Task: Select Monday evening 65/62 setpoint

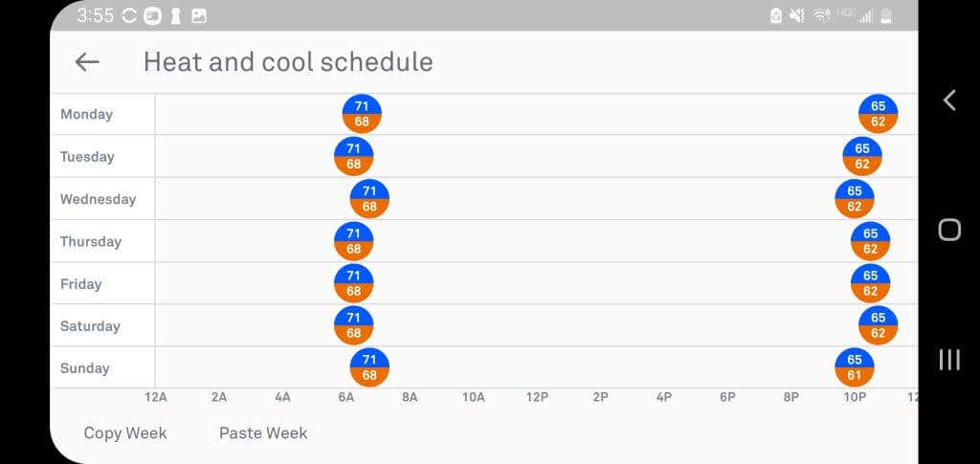Action: pyautogui.click(x=879, y=114)
